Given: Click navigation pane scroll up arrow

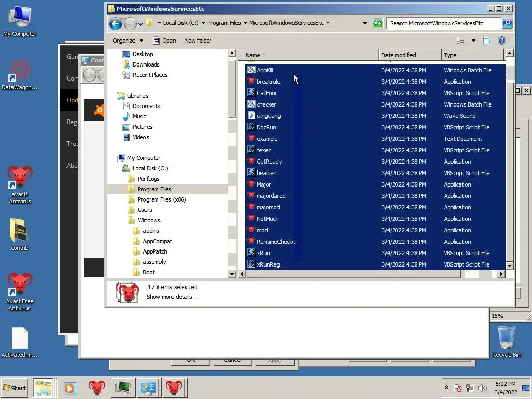Looking at the screenshot, I should [232, 54].
